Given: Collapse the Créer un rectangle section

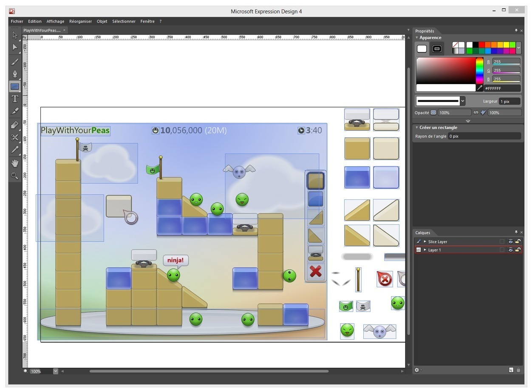Looking at the screenshot, I should [417, 128].
